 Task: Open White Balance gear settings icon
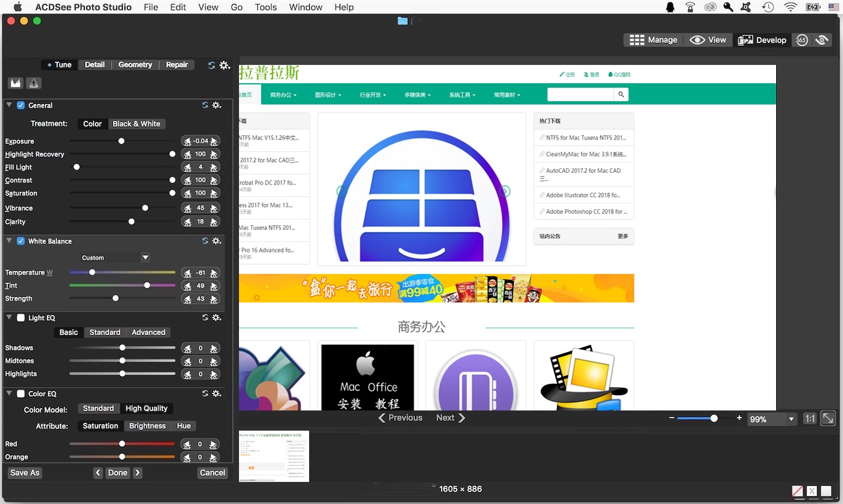217,241
